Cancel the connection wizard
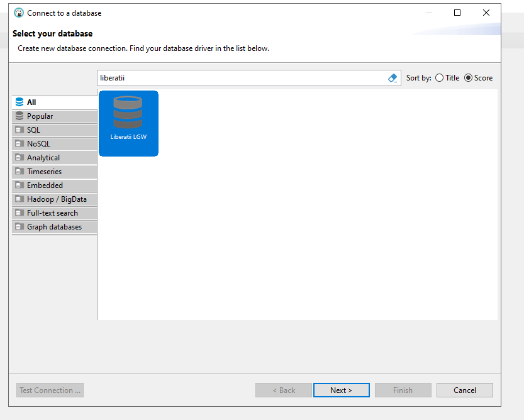Viewport: 524px width, 420px height. coord(464,390)
